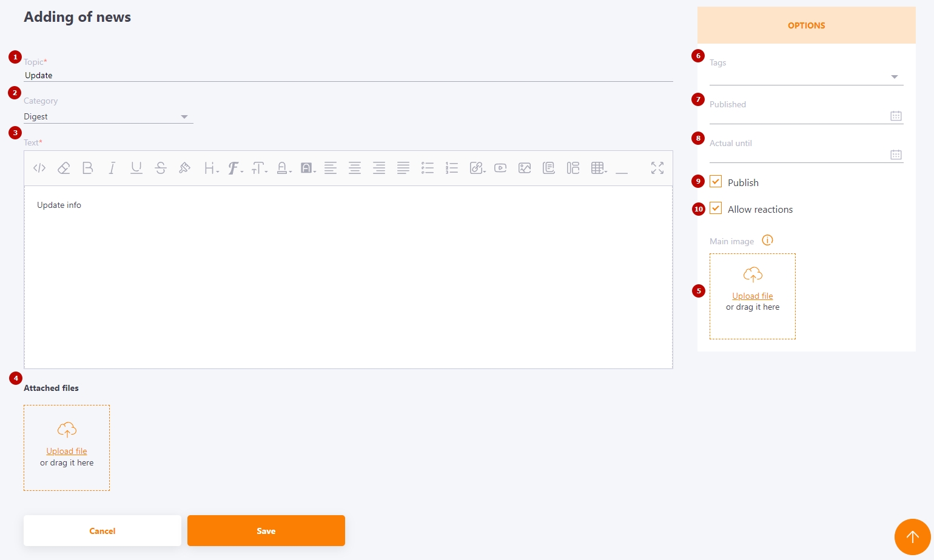This screenshot has width=934, height=560.
Task: Insert a video into the text
Action: click(x=500, y=168)
